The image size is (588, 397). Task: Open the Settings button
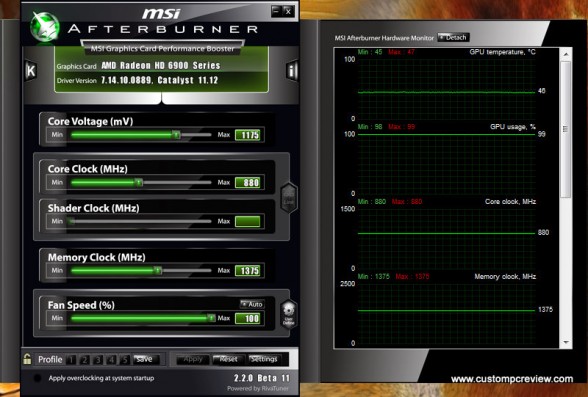click(x=264, y=359)
